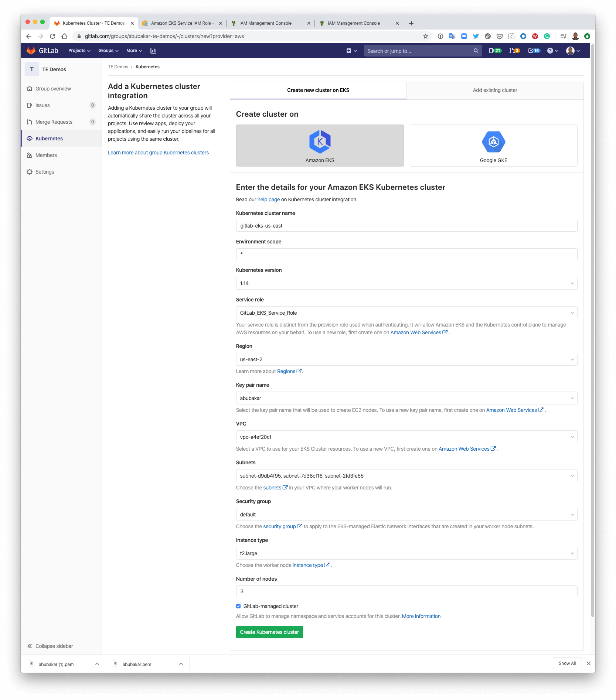
Task: Edit the Number of nodes field
Action: pyautogui.click(x=406, y=591)
